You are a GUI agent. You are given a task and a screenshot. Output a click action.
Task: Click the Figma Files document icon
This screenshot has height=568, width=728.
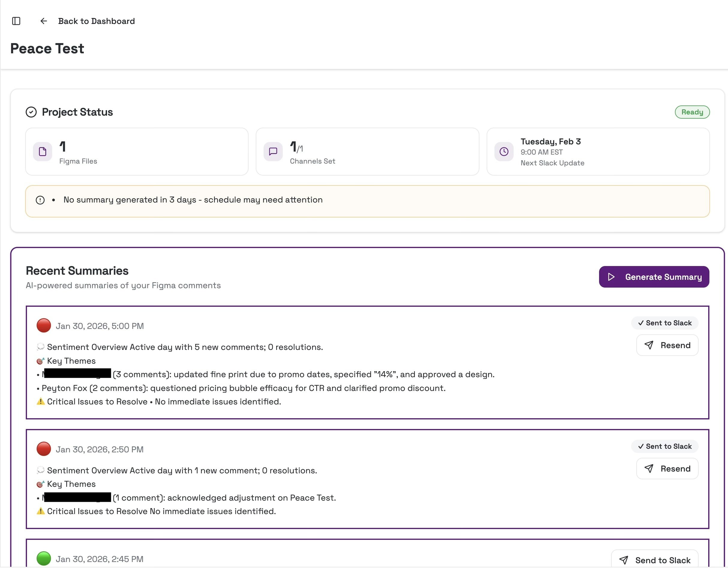coord(43,152)
